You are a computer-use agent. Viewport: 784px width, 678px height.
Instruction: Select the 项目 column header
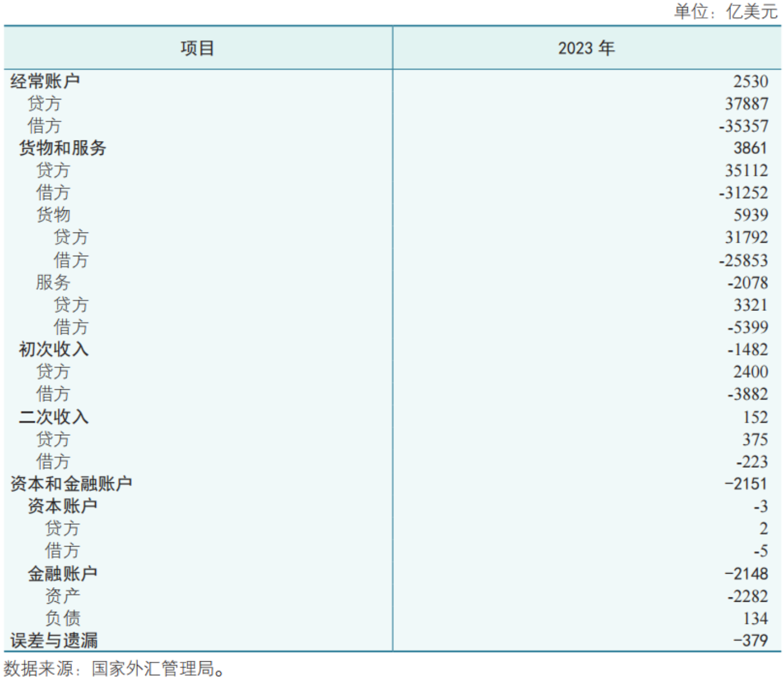(196, 48)
